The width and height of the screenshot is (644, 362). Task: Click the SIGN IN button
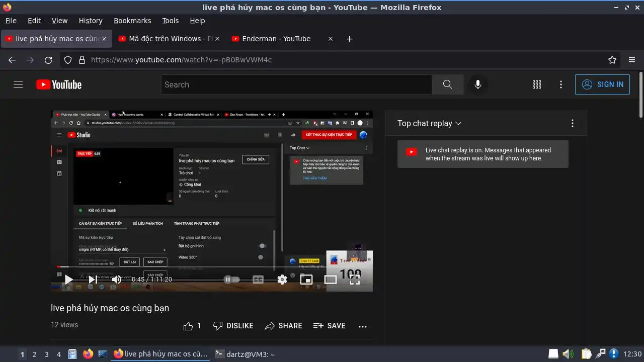(x=602, y=84)
